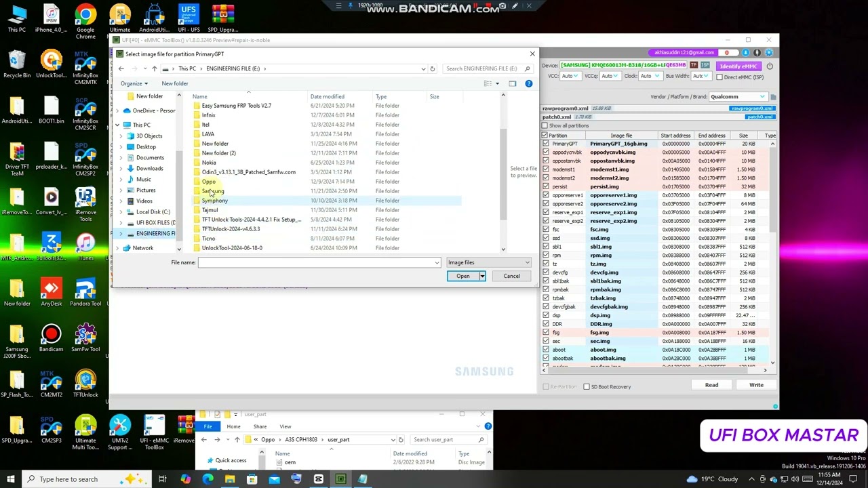This screenshot has height=488, width=868.
Task: Uncheck the fsg partition checkbox
Action: (546, 333)
